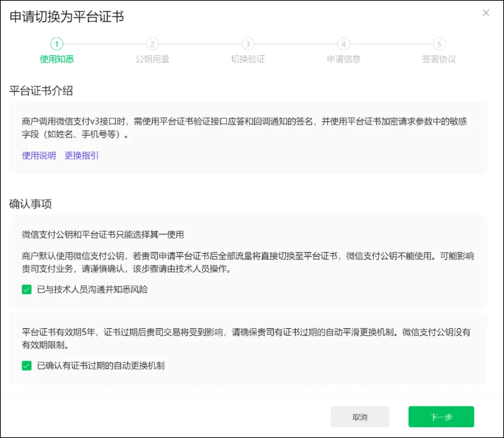504x438 pixels.
Task: Select the 申请信息 step label
Action: 343,59
